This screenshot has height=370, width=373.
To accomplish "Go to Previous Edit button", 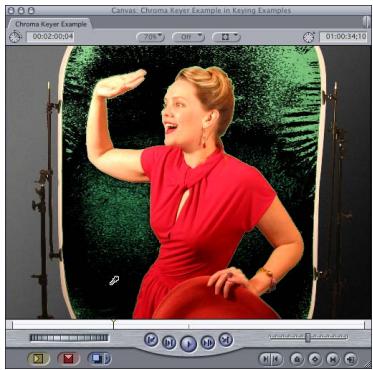I will 151,340.
